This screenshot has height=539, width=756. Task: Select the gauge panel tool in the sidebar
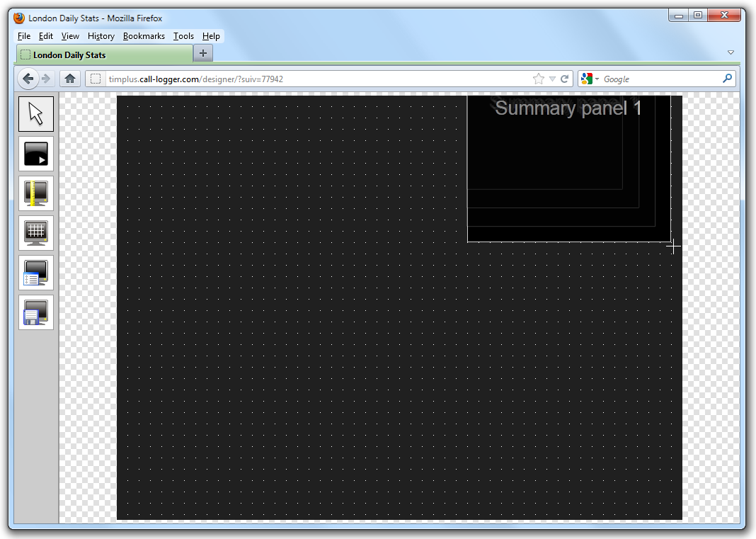tap(36, 193)
